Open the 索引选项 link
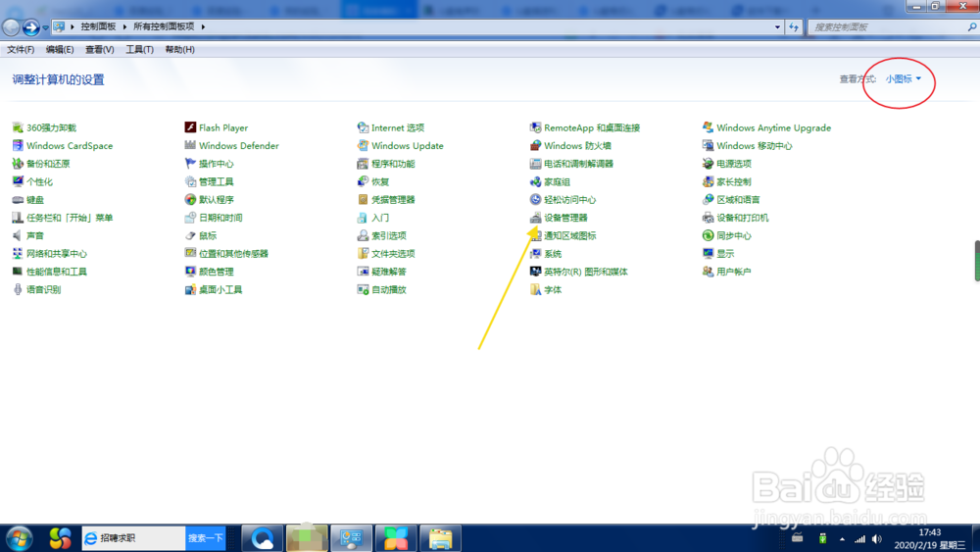 [389, 235]
